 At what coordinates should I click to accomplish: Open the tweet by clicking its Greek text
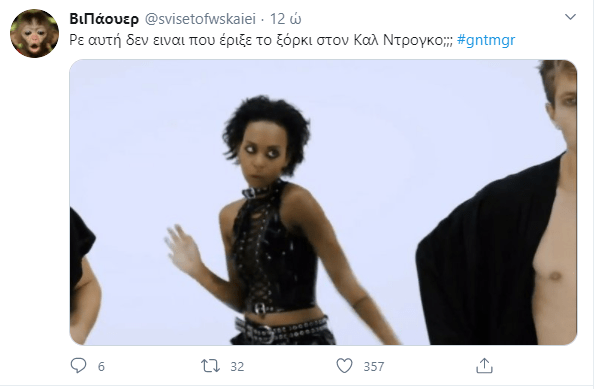261,40
